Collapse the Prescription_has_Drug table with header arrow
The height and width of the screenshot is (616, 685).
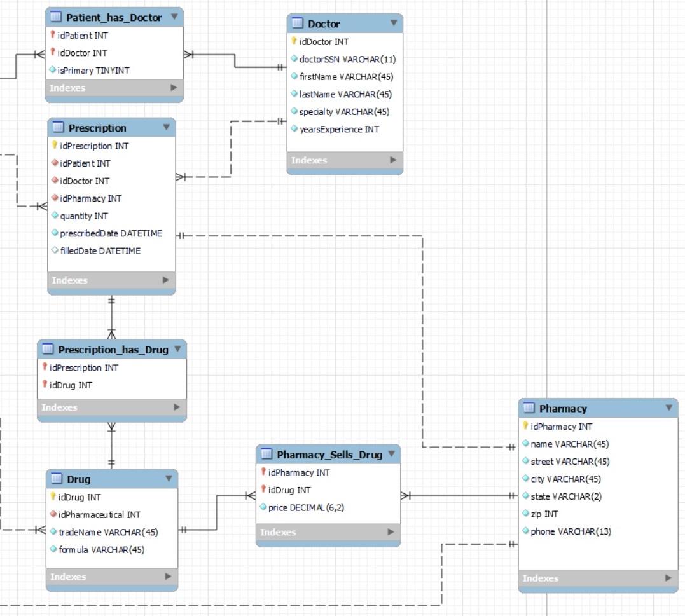(177, 349)
